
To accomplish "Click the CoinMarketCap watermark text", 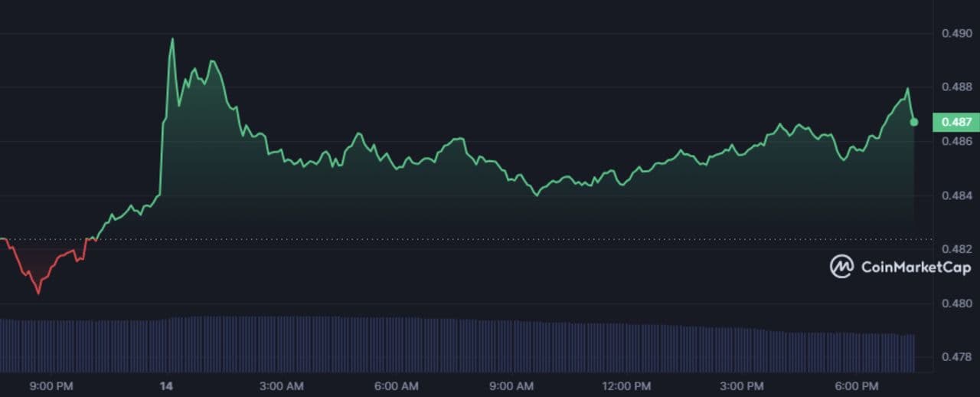I will pos(916,267).
